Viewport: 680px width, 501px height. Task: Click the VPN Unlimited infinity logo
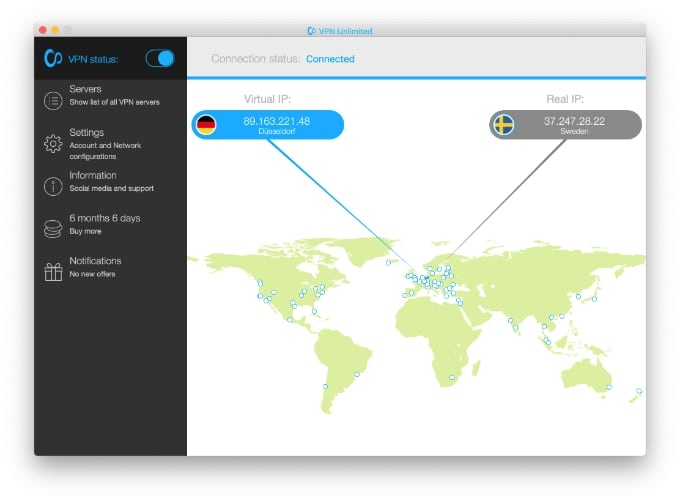[x=53, y=58]
